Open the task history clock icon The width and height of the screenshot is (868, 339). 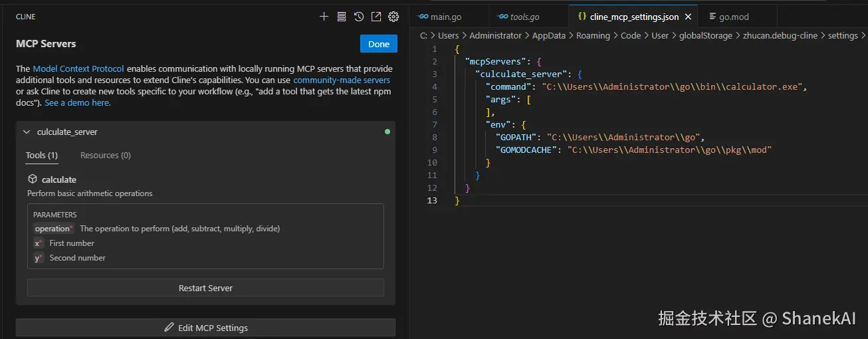(359, 17)
